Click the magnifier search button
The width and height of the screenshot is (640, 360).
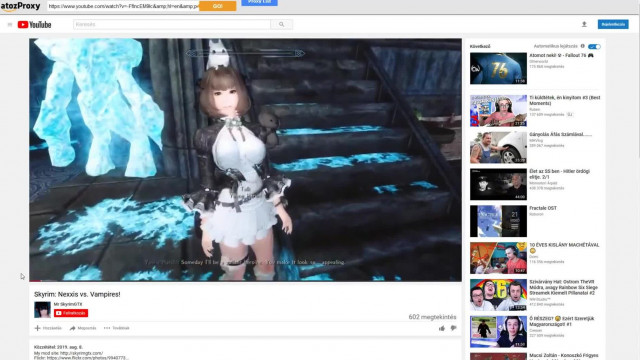pos(282,24)
